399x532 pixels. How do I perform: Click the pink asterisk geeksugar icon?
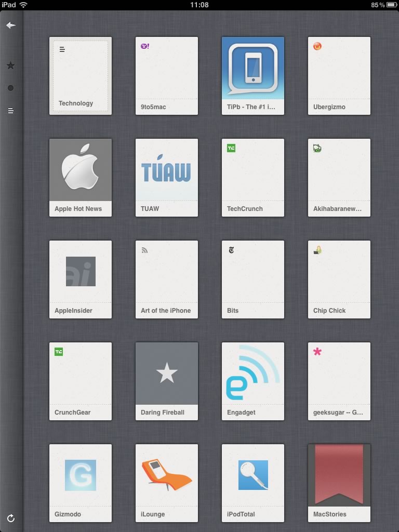(317, 352)
